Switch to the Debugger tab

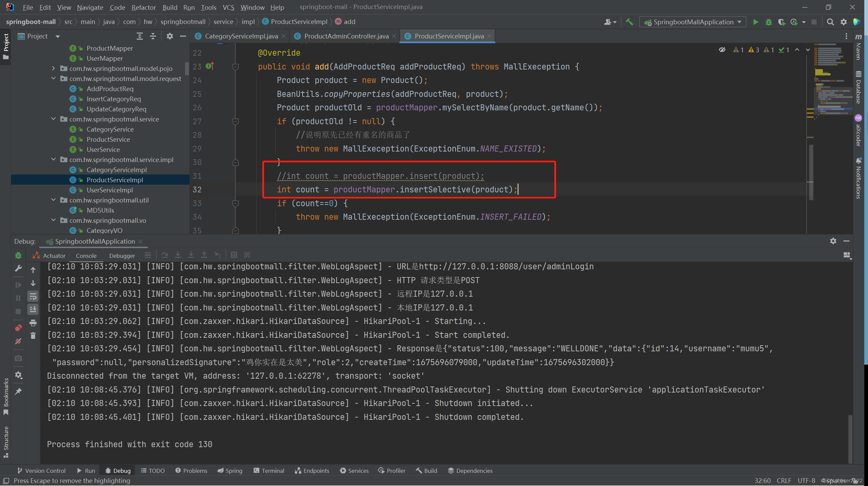(x=122, y=256)
